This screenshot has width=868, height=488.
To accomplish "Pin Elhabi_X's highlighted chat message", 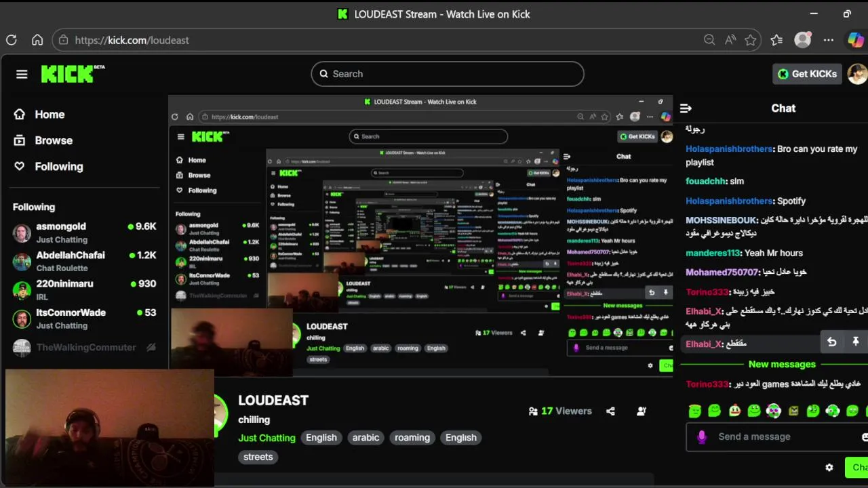I will click(855, 342).
